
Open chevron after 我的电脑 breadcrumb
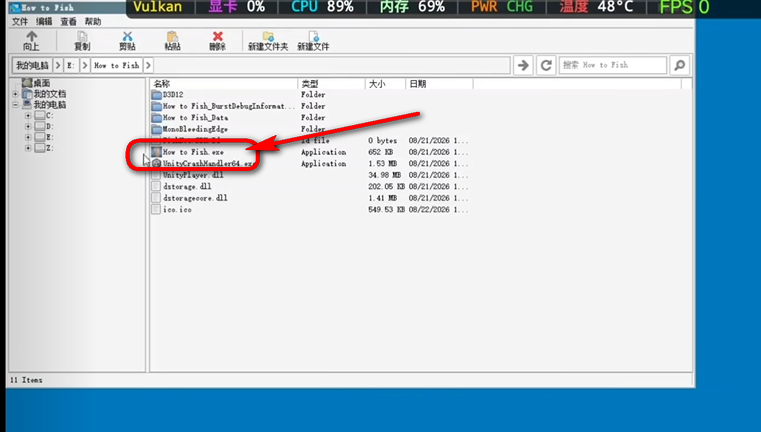tap(58, 65)
